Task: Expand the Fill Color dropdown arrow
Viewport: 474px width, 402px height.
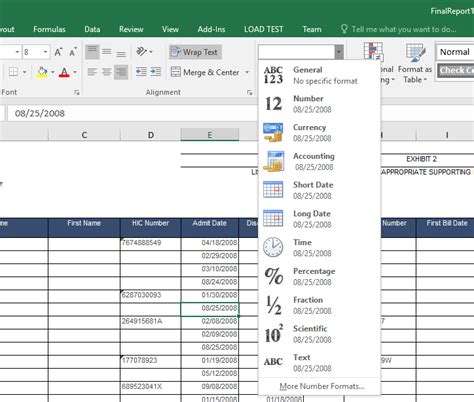Action: click(x=53, y=72)
